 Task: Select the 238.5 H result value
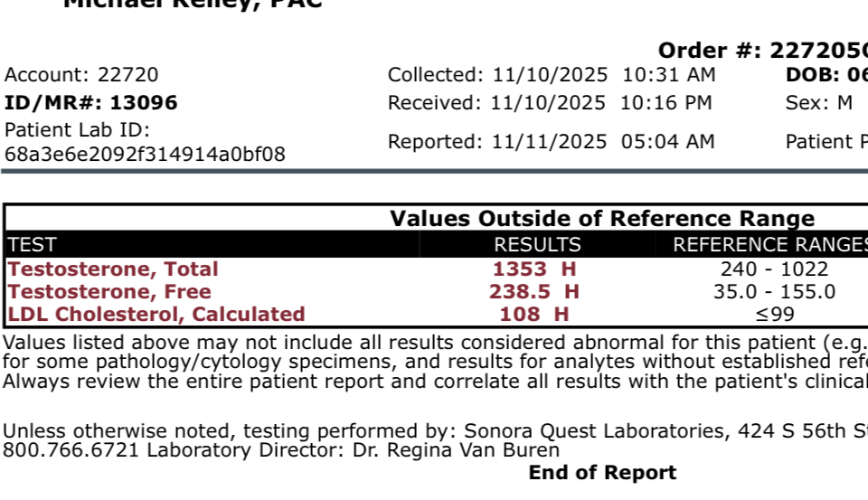tap(535, 291)
